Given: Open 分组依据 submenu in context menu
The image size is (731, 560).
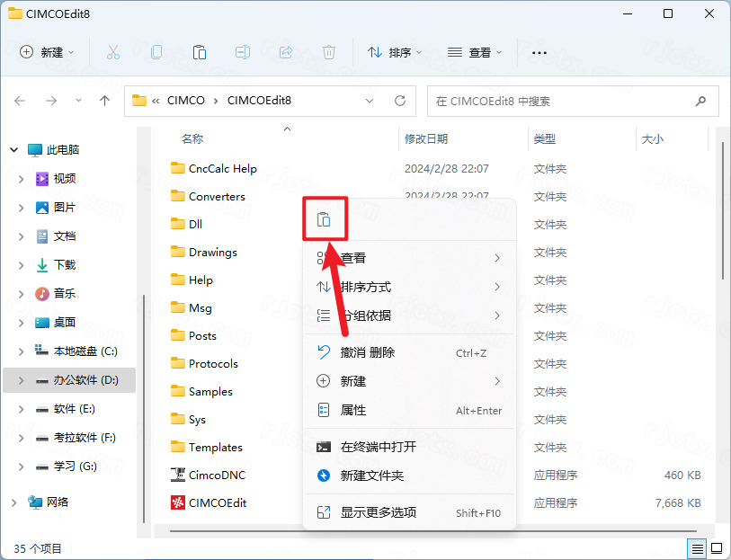Looking at the screenshot, I should (x=410, y=316).
